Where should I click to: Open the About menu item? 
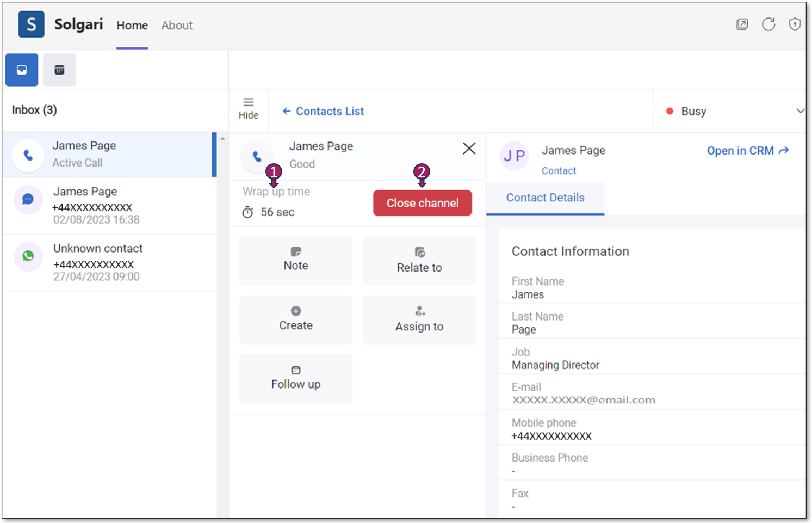177,26
